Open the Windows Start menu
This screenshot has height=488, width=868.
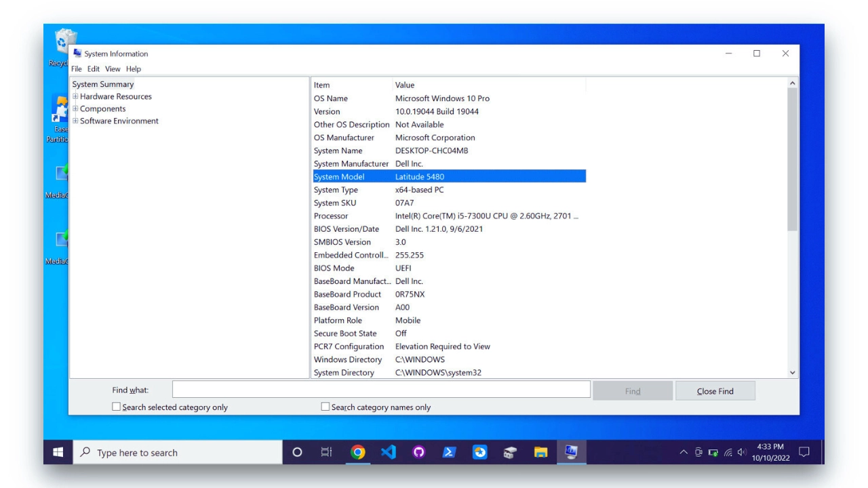click(x=58, y=452)
